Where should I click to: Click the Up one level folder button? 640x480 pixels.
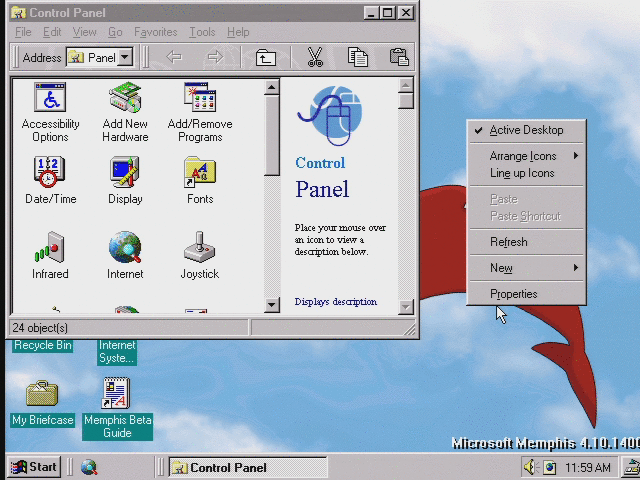[266, 57]
